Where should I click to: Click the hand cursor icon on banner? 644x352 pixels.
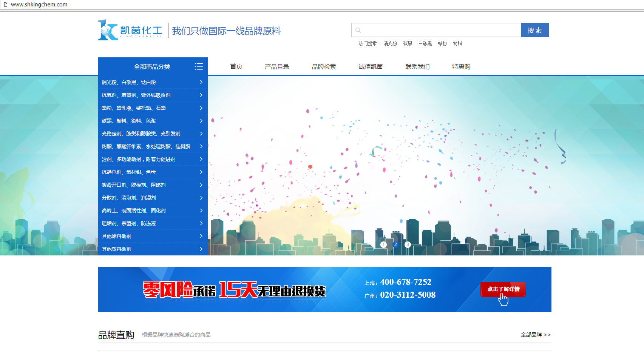[503, 300]
